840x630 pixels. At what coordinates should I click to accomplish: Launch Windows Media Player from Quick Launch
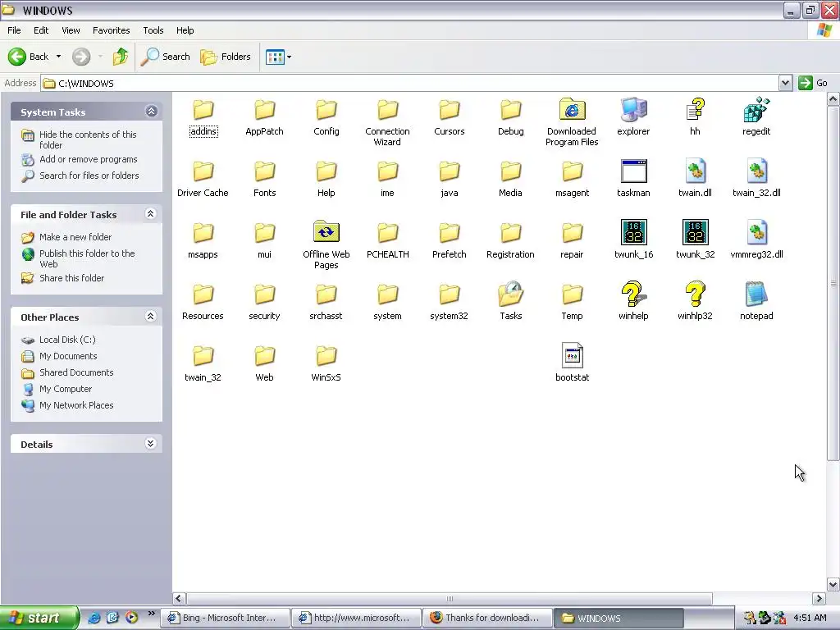[131, 618]
